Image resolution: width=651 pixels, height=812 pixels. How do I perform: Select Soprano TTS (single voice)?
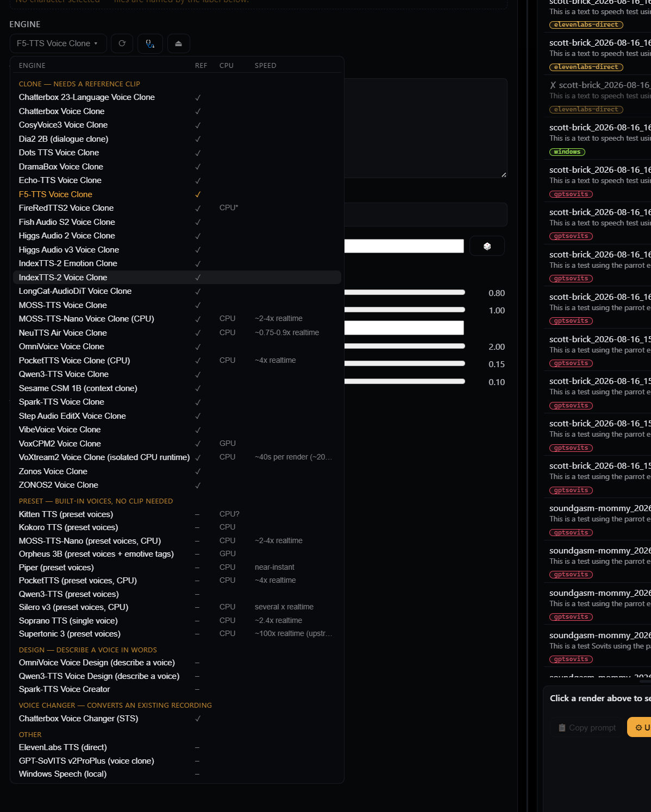177,621
